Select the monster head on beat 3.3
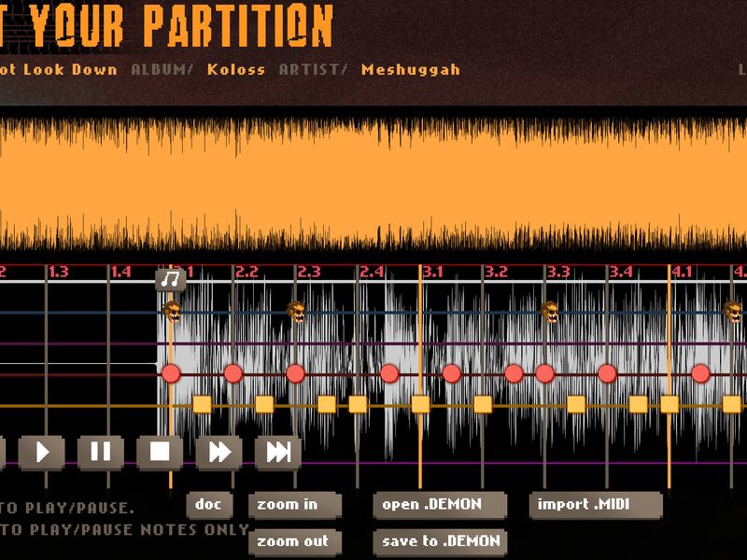This screenshot has width=747, height=560. 549,312
